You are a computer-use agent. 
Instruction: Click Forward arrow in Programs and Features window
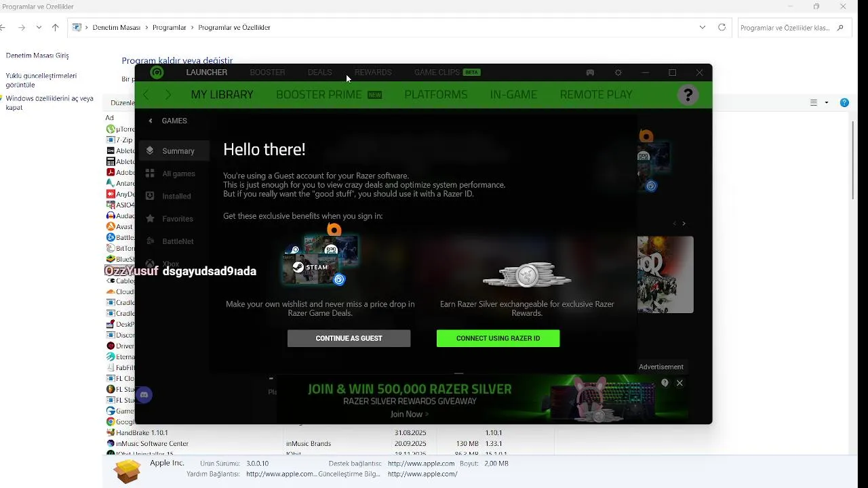point(22,28)
